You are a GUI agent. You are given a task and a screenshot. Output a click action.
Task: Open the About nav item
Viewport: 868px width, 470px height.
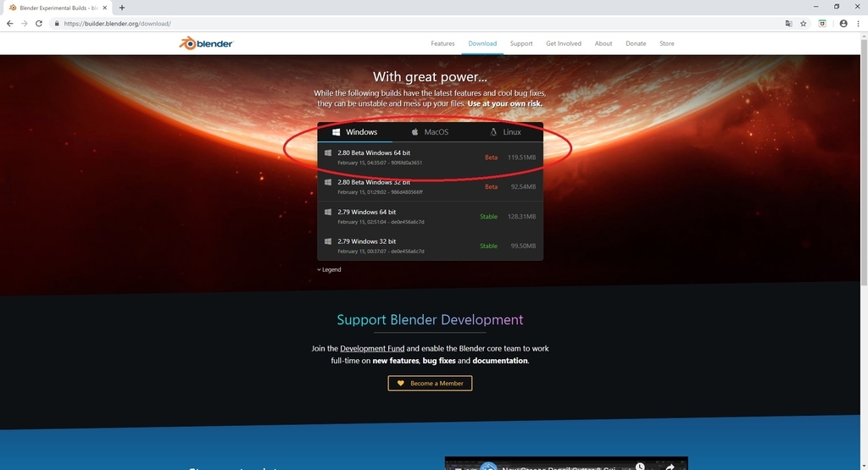pos(604,43)
